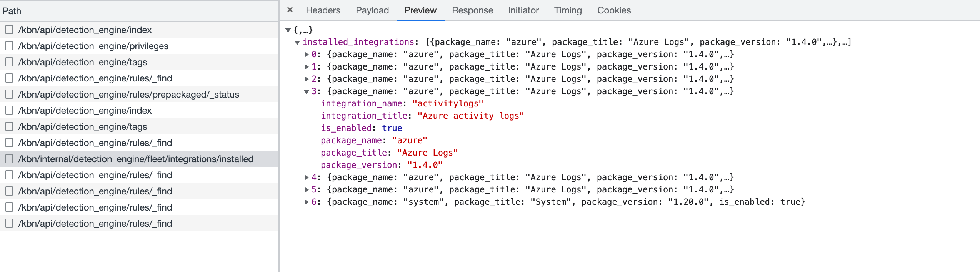Select the Response tab
The image size is (980, 272).
pos(472,10)
